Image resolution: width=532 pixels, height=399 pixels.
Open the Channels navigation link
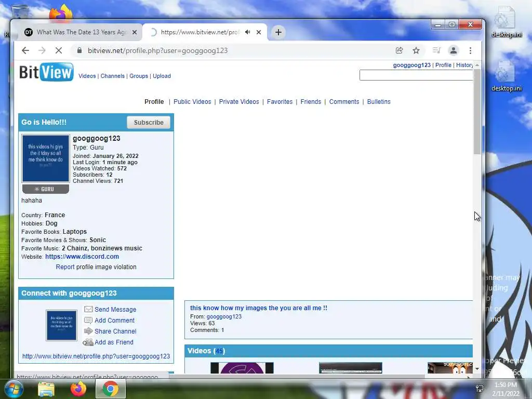(x=113, y=76)
